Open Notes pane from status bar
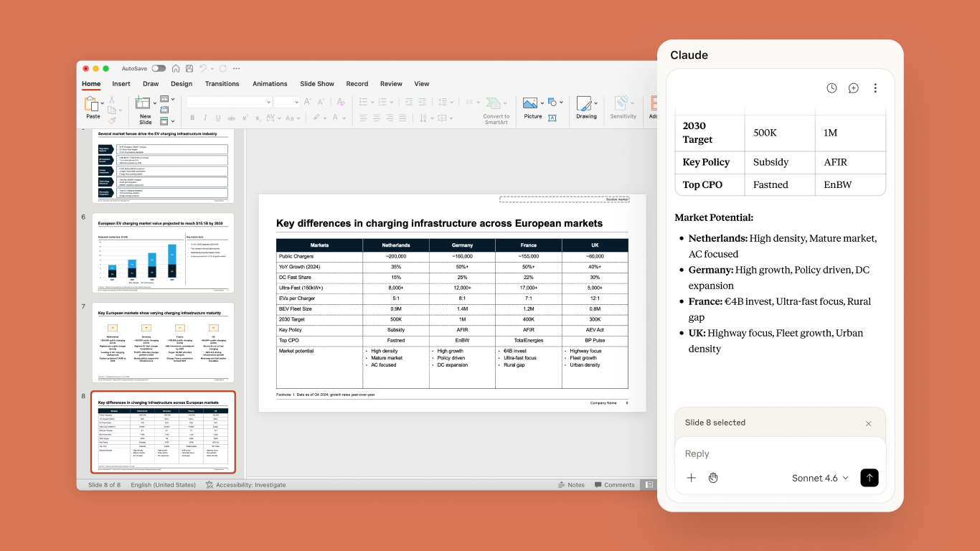 pyautogui.click(x=571, y=485)
